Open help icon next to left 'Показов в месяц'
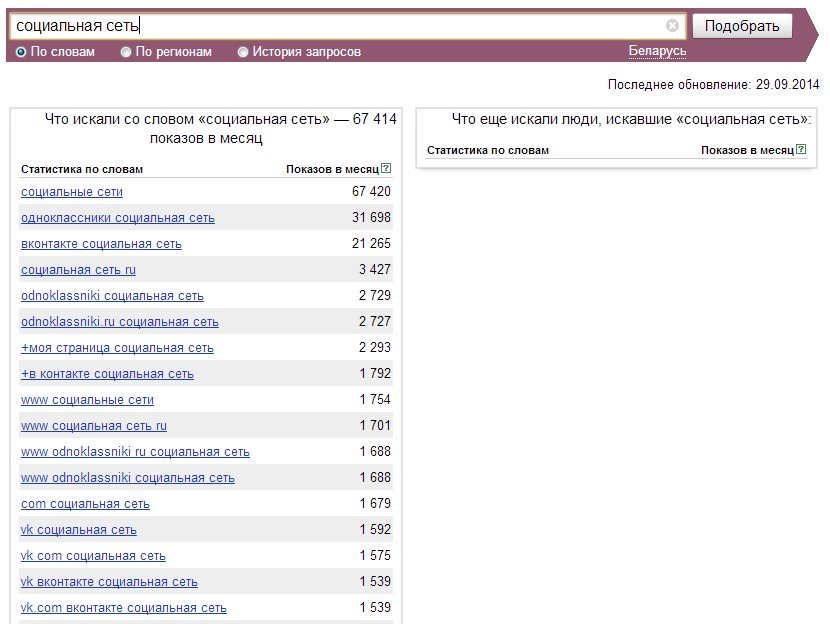 (386, 168)
